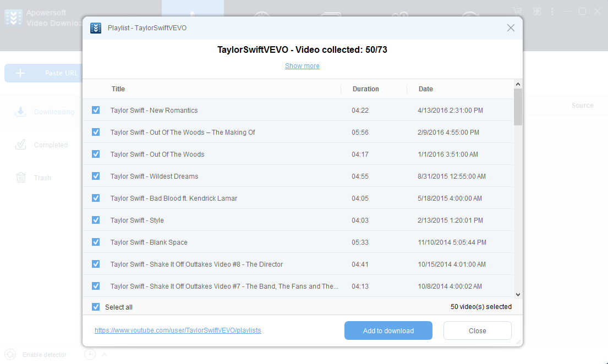Click the Show more link

tap(302, 66)
